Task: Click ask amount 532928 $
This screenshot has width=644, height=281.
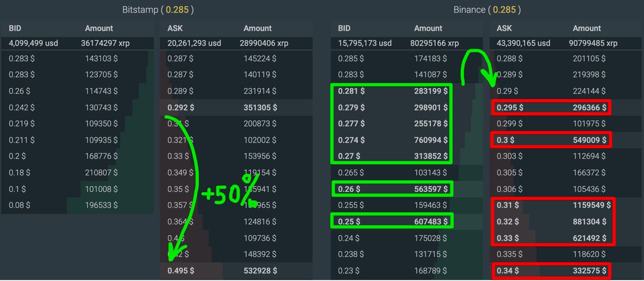Action: click(260, 270)
